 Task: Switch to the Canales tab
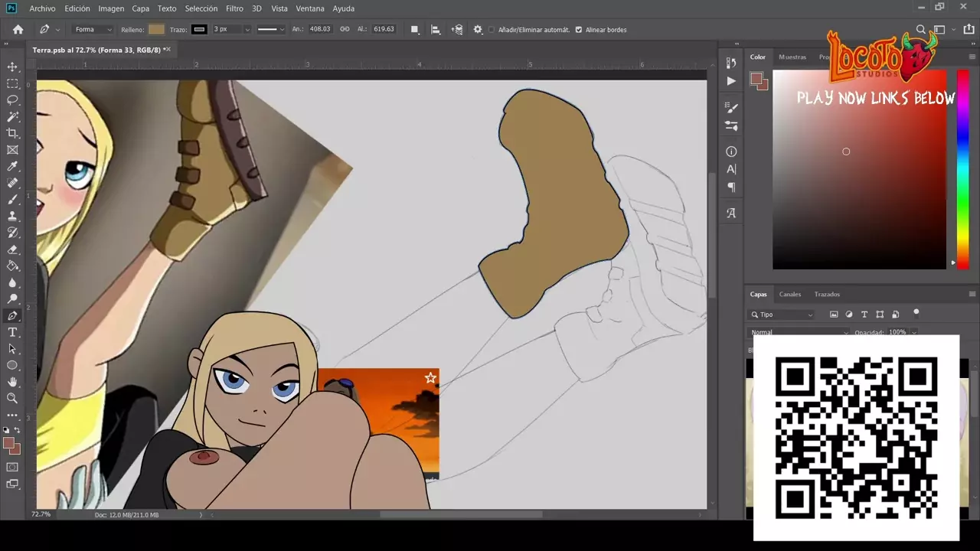pos(790,294)
